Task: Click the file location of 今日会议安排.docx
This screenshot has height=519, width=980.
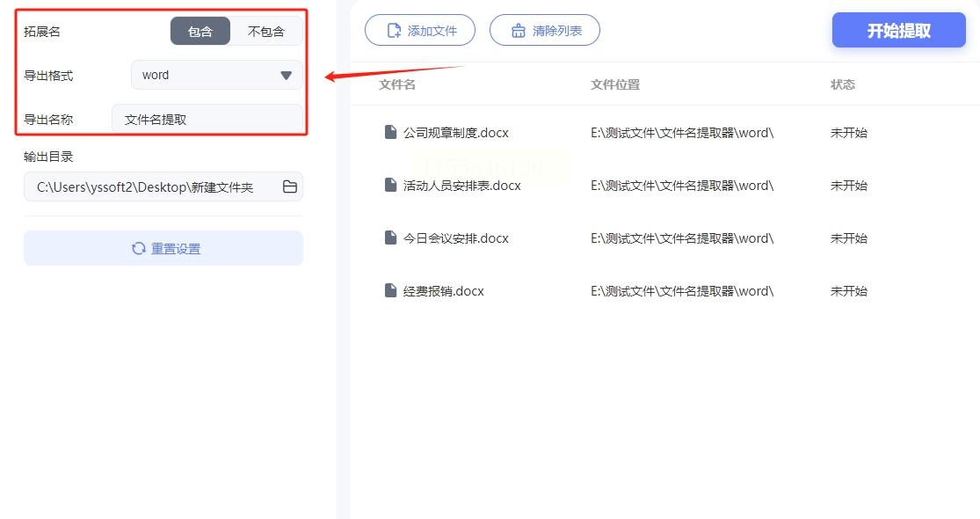Action: pyautogui.click(x=682, y=238)
